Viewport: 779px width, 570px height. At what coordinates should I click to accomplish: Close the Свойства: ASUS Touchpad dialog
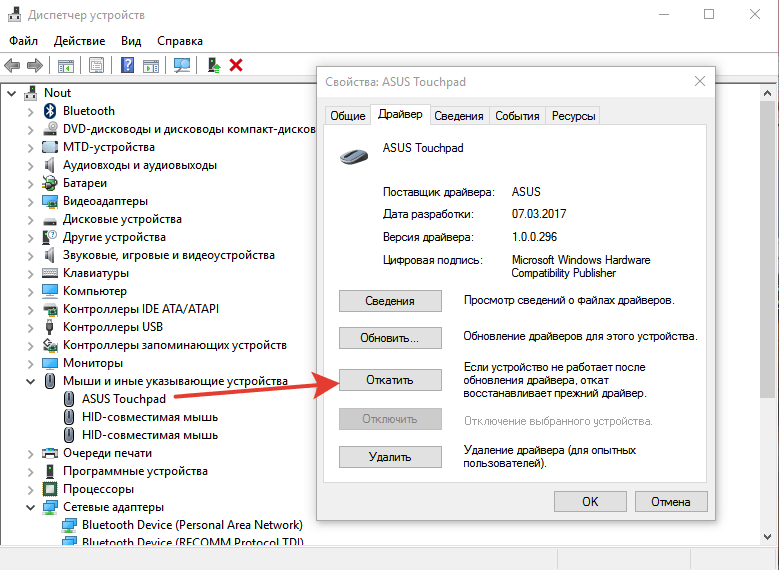[x=700, y=81]
